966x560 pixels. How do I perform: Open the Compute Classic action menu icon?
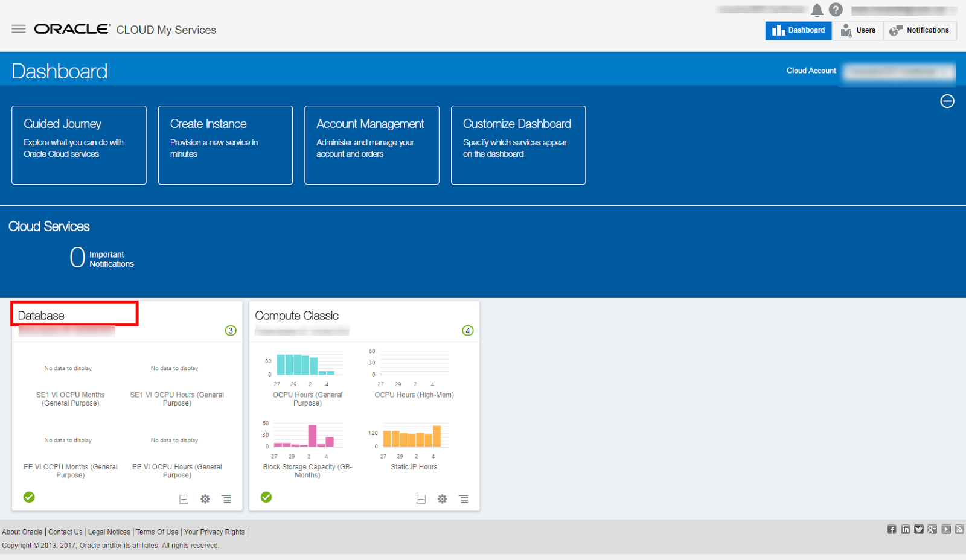(x=463, y=499)
